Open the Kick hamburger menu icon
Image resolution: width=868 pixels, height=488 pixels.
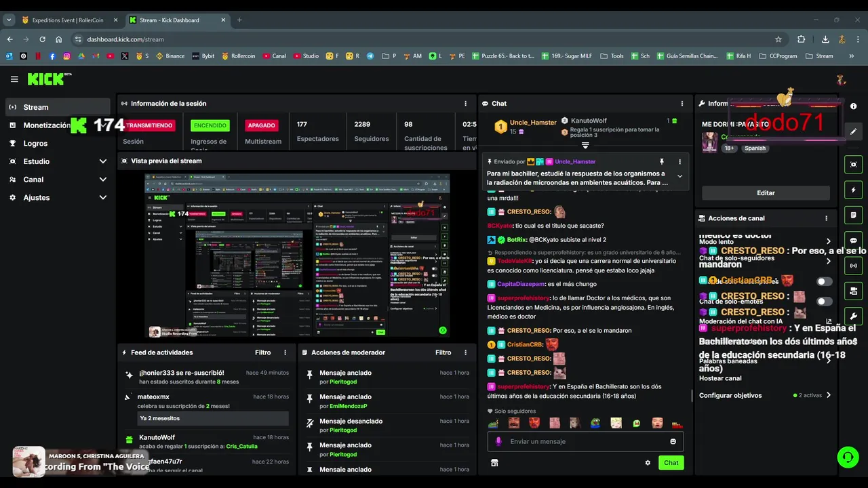click(14, 79)
